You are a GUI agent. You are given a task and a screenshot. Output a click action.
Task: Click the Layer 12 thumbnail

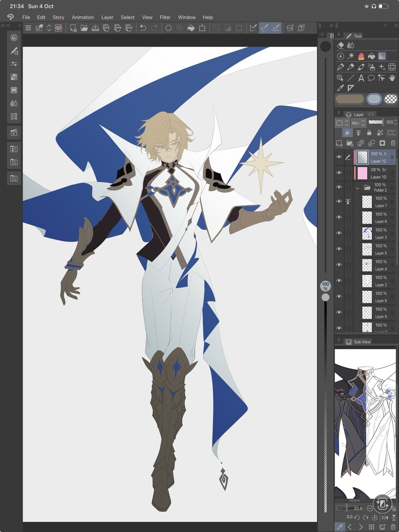tap(362, 157)
